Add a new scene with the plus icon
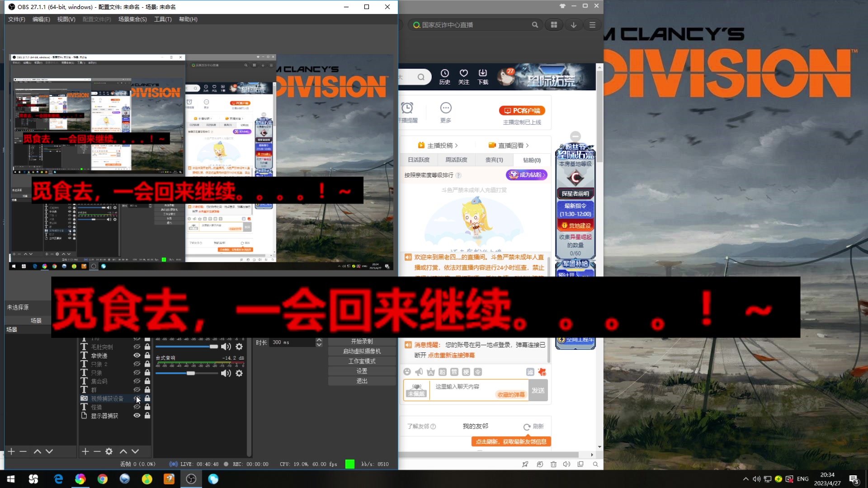Screen dimensions: 868x488 point(11,451)
